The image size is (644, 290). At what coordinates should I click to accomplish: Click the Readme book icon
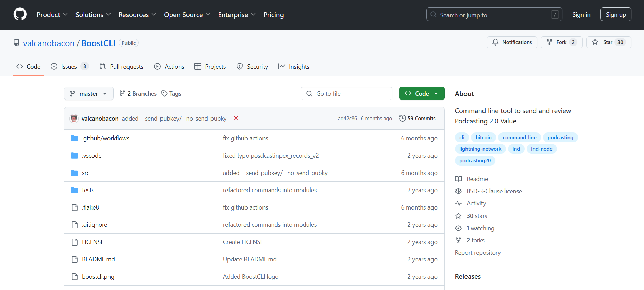tap(458, 179)
